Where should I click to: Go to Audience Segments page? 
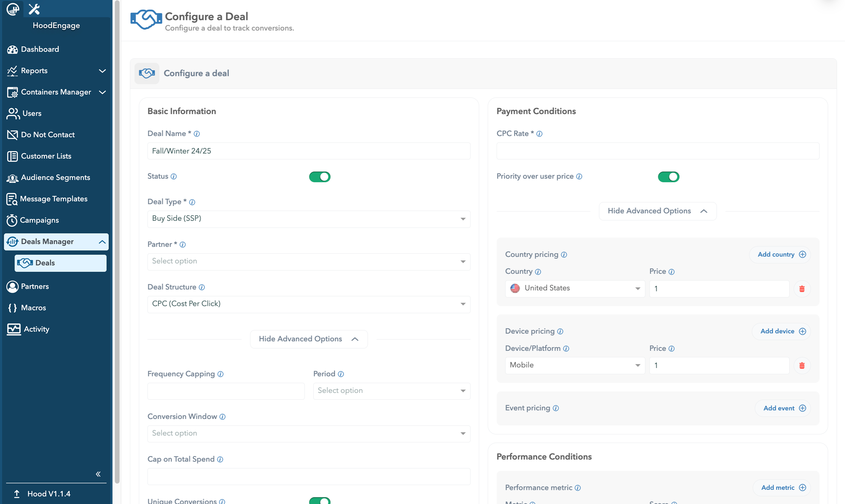[x=55, y=177]
